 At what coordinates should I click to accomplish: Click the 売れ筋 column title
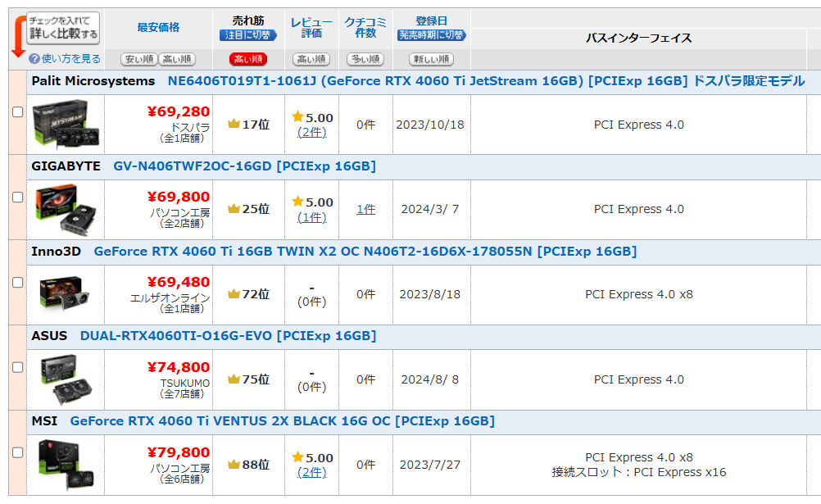point(248,21)
